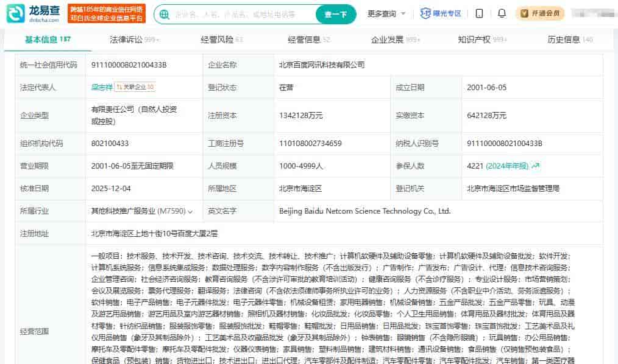Click region value 北京市海淀区

[x=300, y=189]
